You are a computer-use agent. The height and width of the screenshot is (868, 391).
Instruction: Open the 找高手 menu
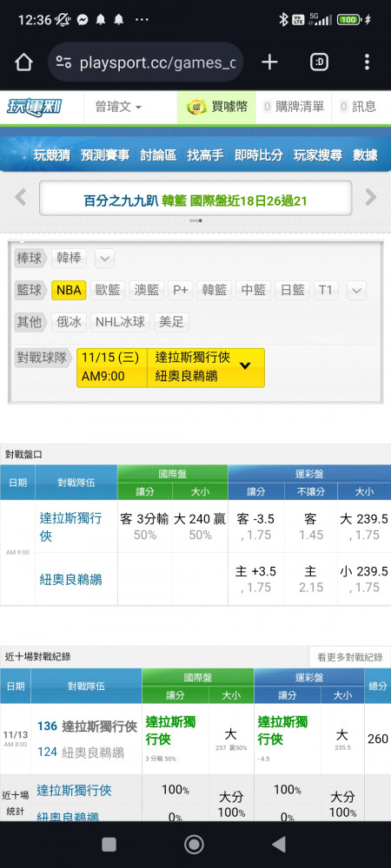pos(205,155)
